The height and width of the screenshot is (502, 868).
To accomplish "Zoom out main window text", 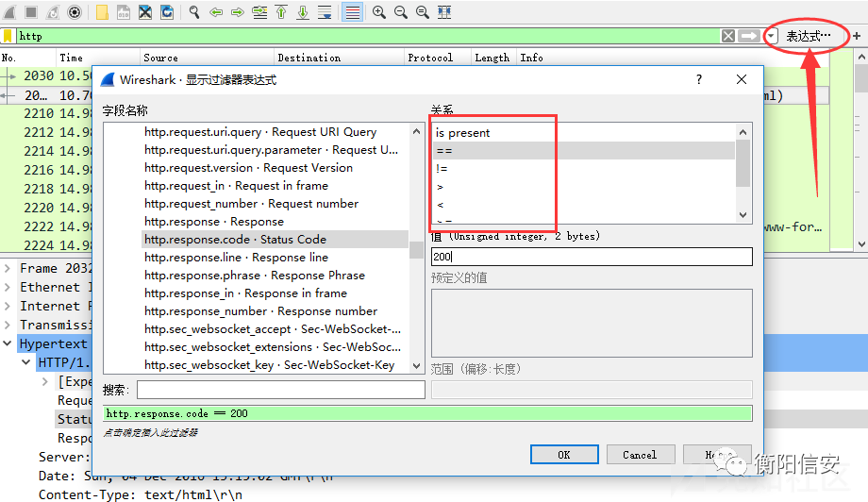I will pyautogui.click(x=401, y=12).
